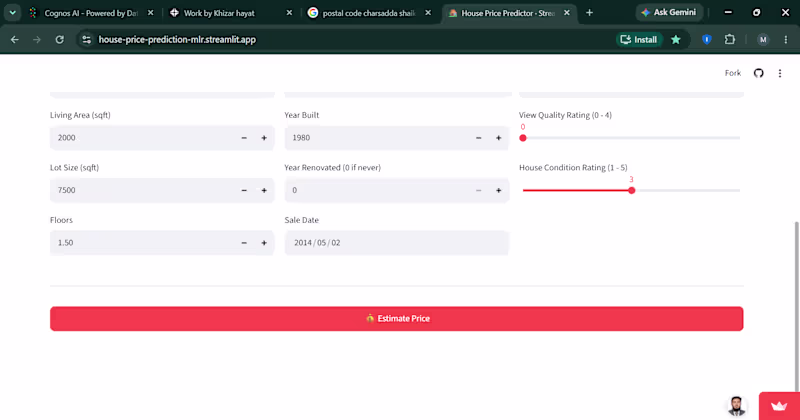Open Chrome three-dot menu

[786, 39]
